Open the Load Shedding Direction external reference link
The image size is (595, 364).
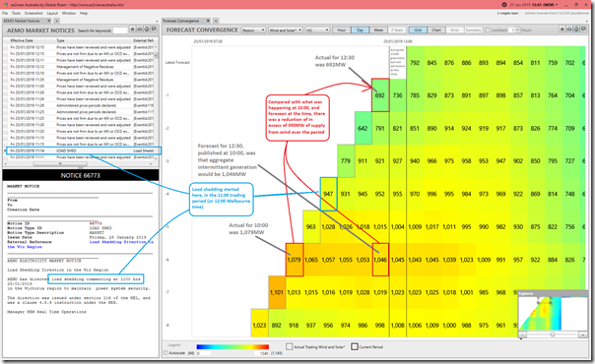click(x=121, y=242)
